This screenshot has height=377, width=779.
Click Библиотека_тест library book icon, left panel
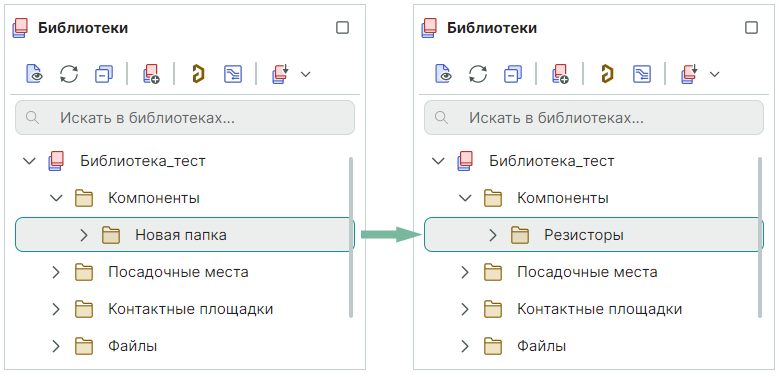tap(56, 161)
